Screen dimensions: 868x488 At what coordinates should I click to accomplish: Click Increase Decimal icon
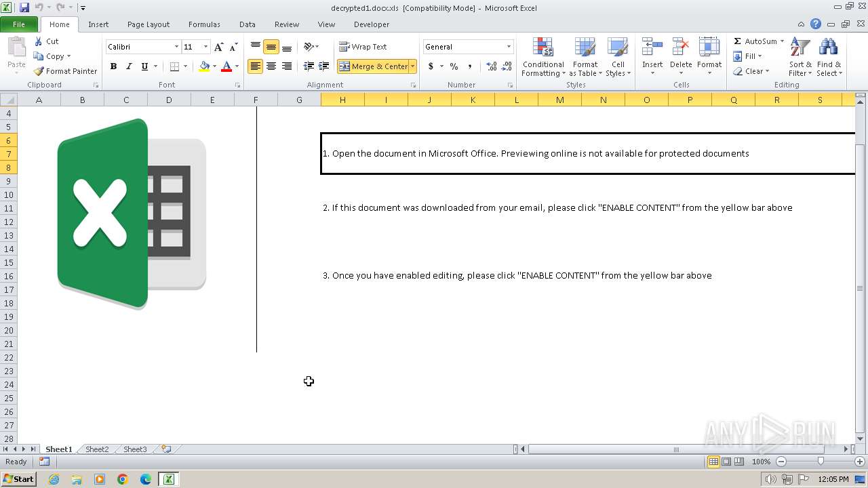(x=492, y=66)
